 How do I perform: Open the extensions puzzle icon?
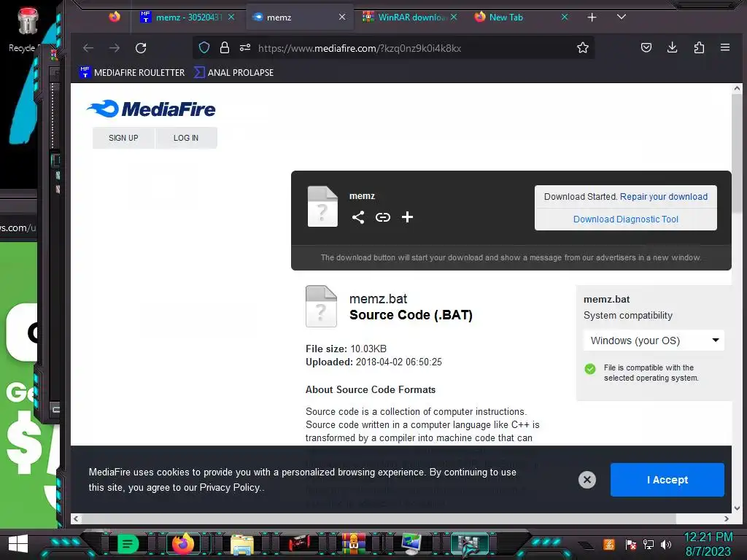699,47
